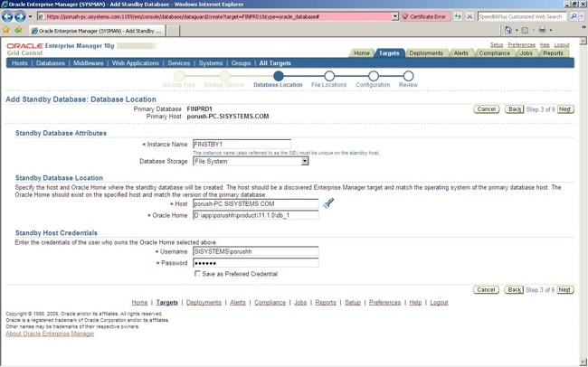
Task: Click the footer Compliance link
Action: pos(270,302)
